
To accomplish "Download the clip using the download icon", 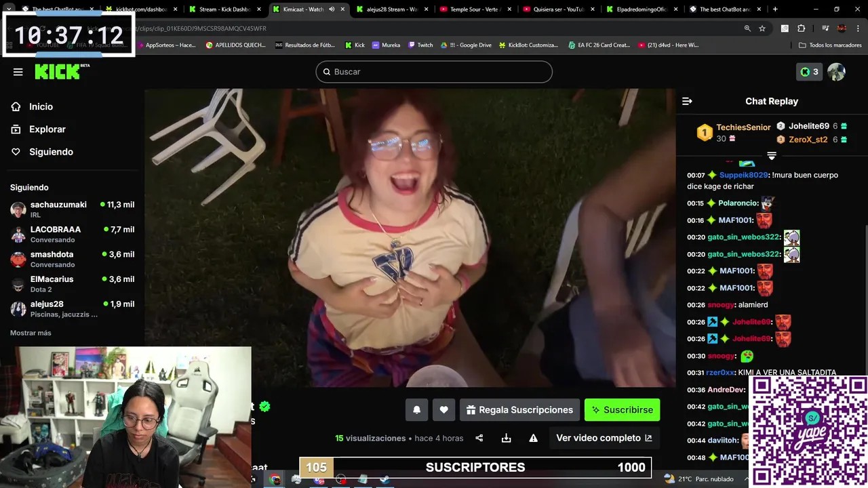I will [506, 438].
